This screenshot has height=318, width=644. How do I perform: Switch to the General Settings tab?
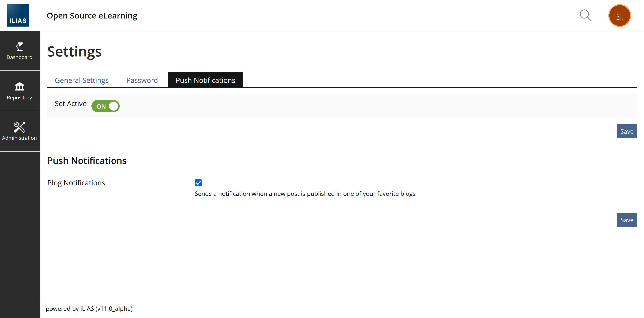click(x=82, y=80)
